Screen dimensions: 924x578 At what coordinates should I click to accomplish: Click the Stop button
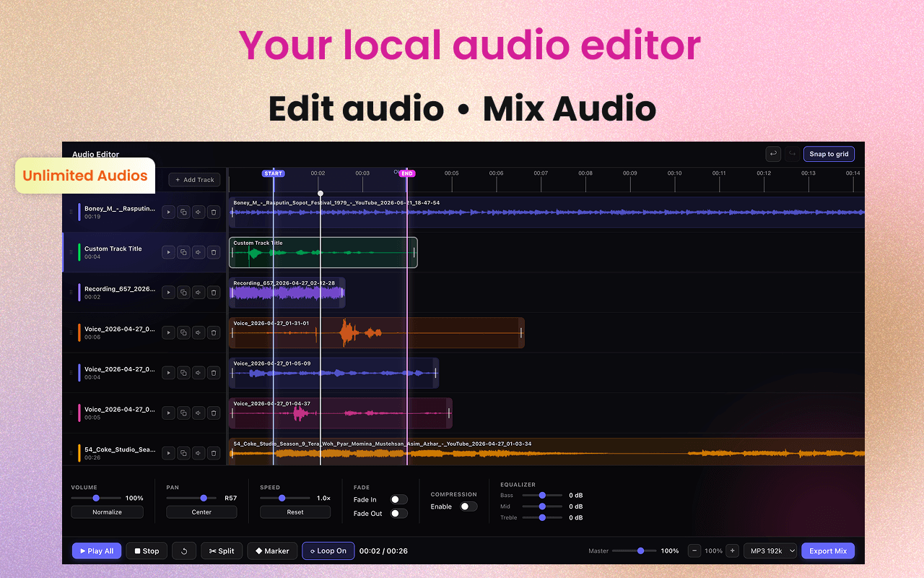pyautogui.click(x=147, y=551)
